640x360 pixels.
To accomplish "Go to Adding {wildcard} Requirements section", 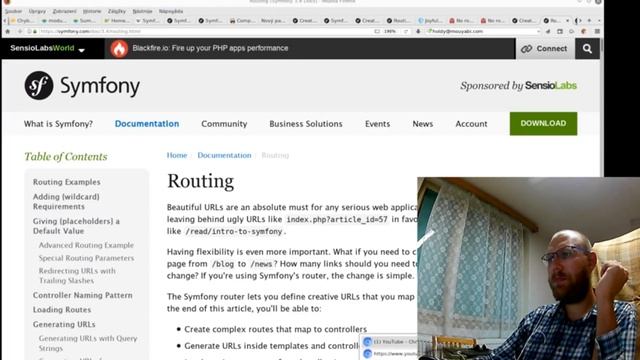I will coord(66,202).
